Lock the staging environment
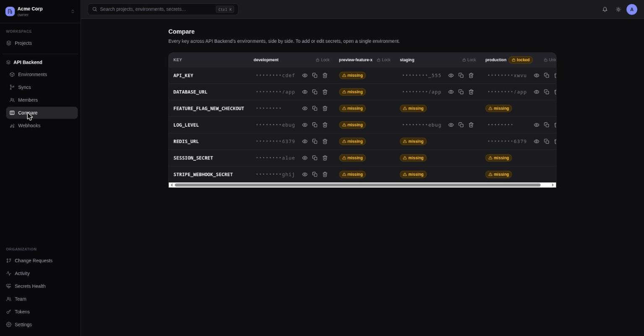This screenshot has height=336, width=644. [x=469, y=60]
